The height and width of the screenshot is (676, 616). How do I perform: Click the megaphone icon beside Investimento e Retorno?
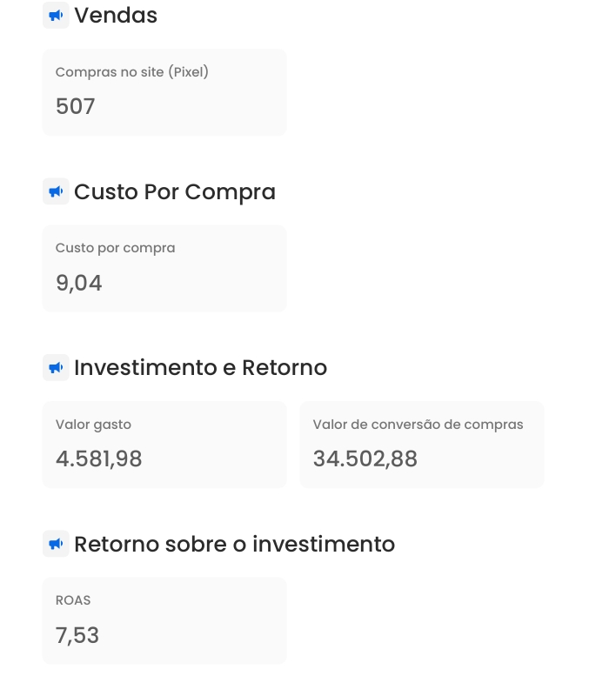[56, 368]
